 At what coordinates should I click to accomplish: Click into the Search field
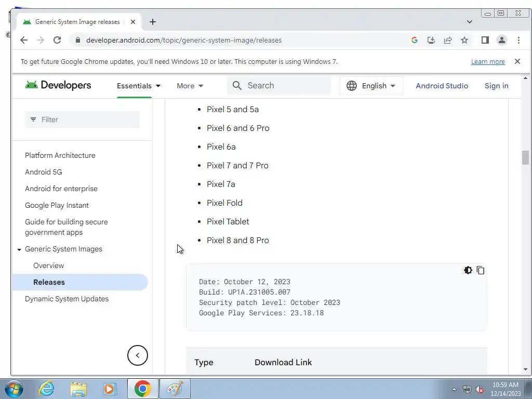[279, 86]
